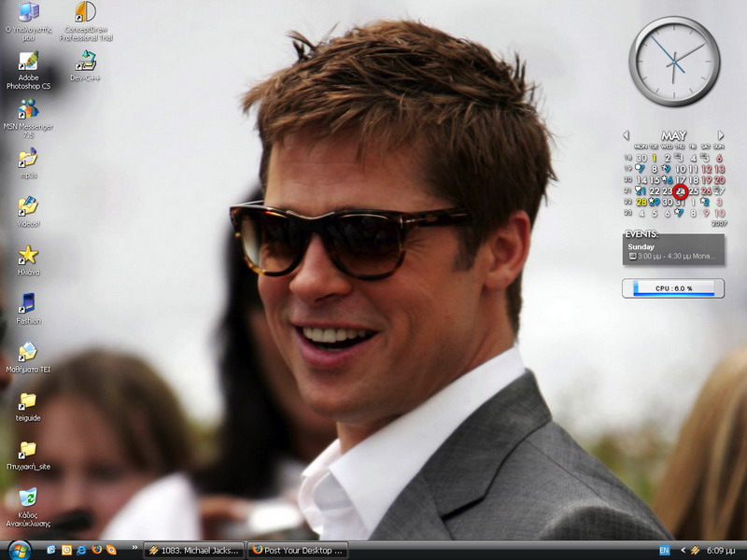This screenshot has width=747, height=560.
Task: Expand hidden quick launch items chevron
Action: pos(134,548)
